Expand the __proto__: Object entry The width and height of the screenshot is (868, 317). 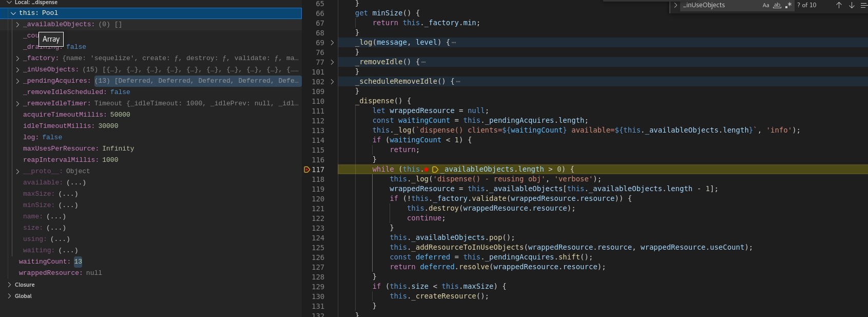(17, 171)
